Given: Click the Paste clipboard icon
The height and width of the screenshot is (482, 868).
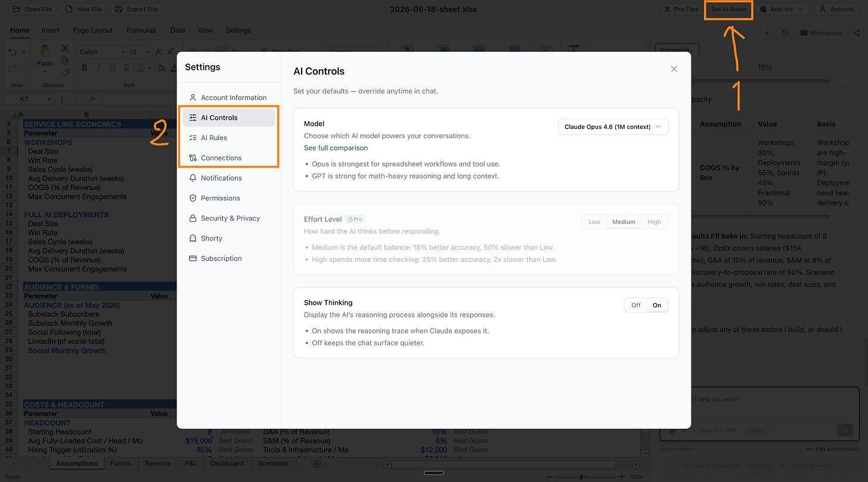Looking at the screenshot, I should [x=45, y=51].
